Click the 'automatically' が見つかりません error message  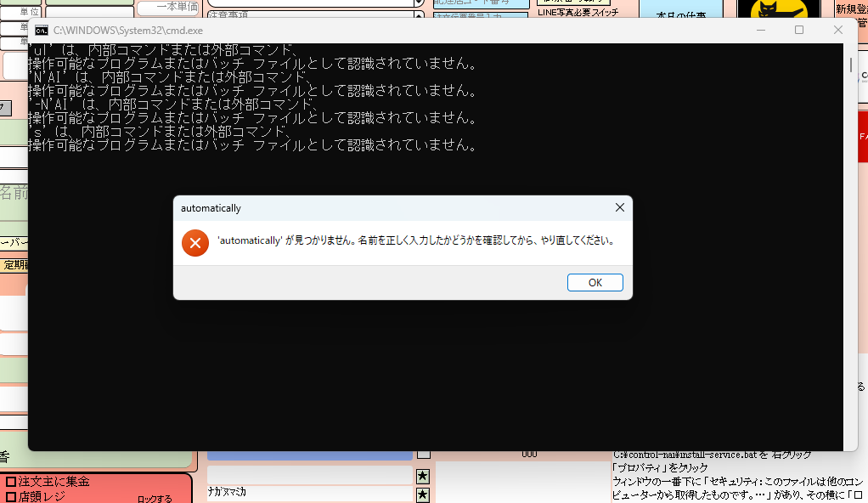pyautogui.click(x=415, y=240)
